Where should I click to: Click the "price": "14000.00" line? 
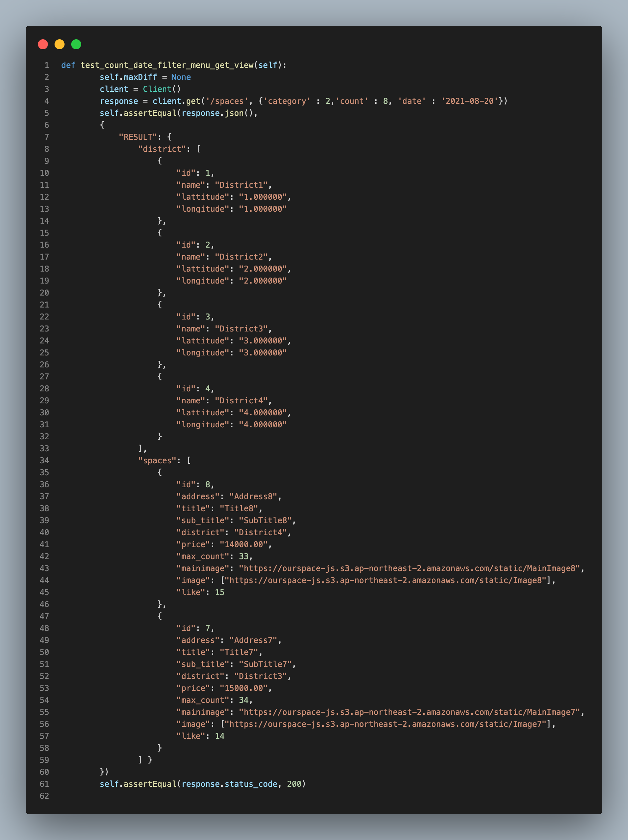click(x=224, y=544)
